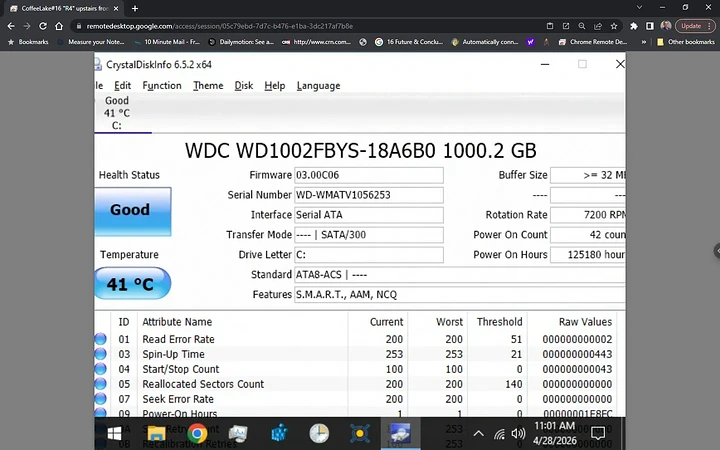Click the Chrome Update button
This screenshot has width=720, height=450.
pyautogui.click(x=695, y=26)
